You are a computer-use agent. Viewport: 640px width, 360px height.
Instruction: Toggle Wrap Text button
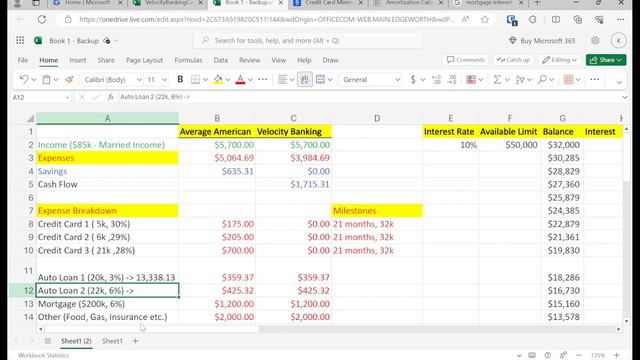pos(304,80)
